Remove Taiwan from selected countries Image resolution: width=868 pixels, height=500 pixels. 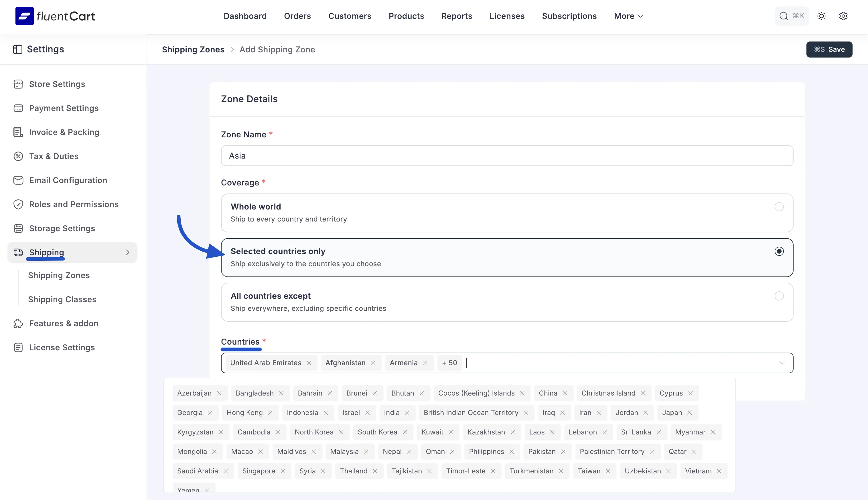[x=608, y=471]
